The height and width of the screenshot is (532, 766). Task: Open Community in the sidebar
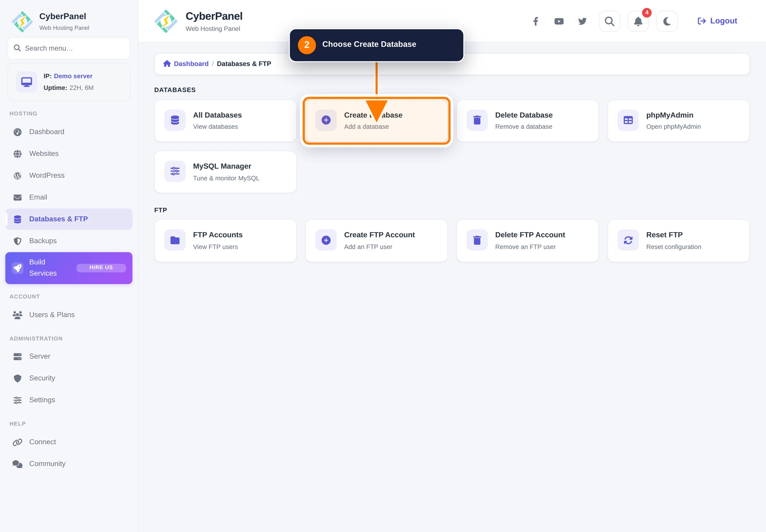(x=69, y=464)
